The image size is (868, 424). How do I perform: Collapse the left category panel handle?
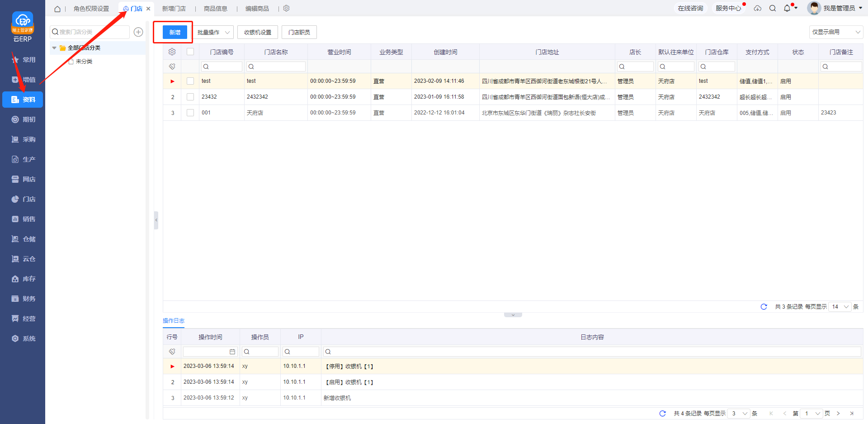156,220
